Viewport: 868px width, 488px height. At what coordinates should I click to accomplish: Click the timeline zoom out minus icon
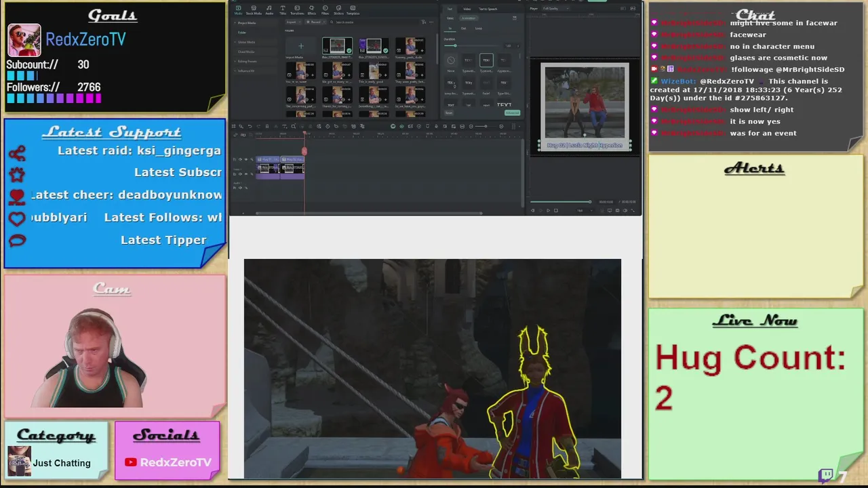tap(471, 126)
